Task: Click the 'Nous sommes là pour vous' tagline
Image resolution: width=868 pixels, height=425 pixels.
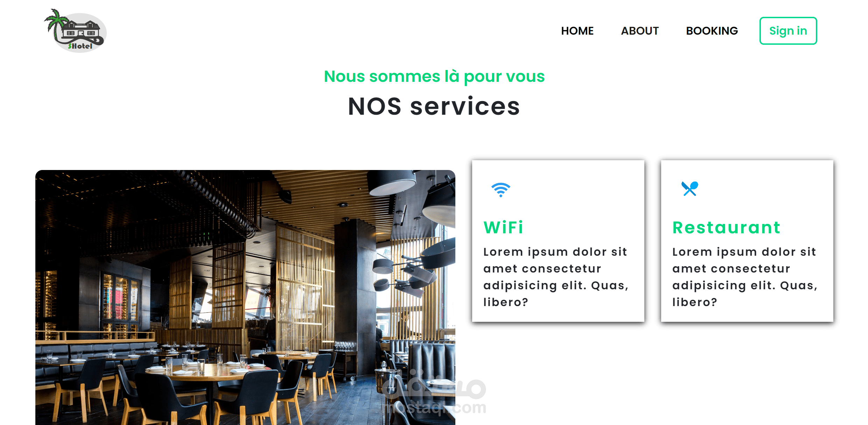Action: (434, 76)
